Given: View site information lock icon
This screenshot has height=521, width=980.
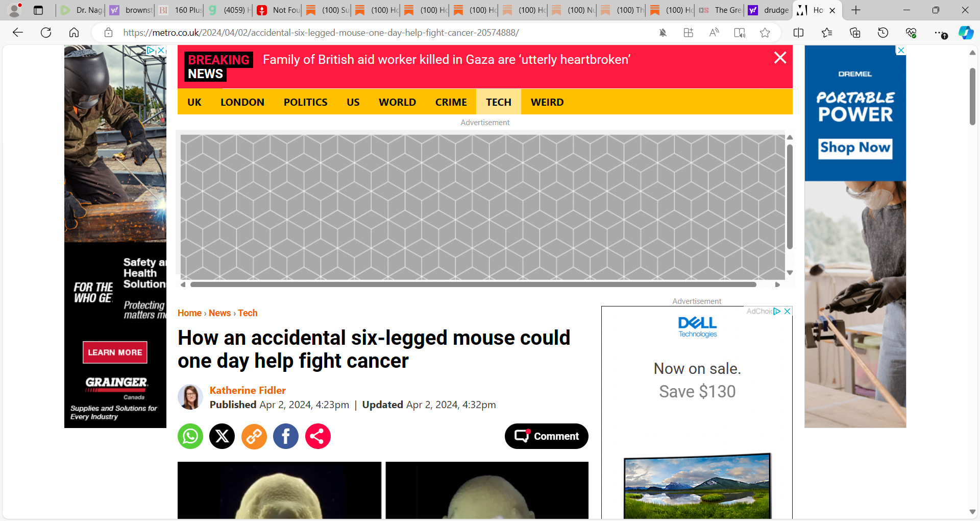Looking at the screenshot, I should pyautogui.click(x=108, y=33).
